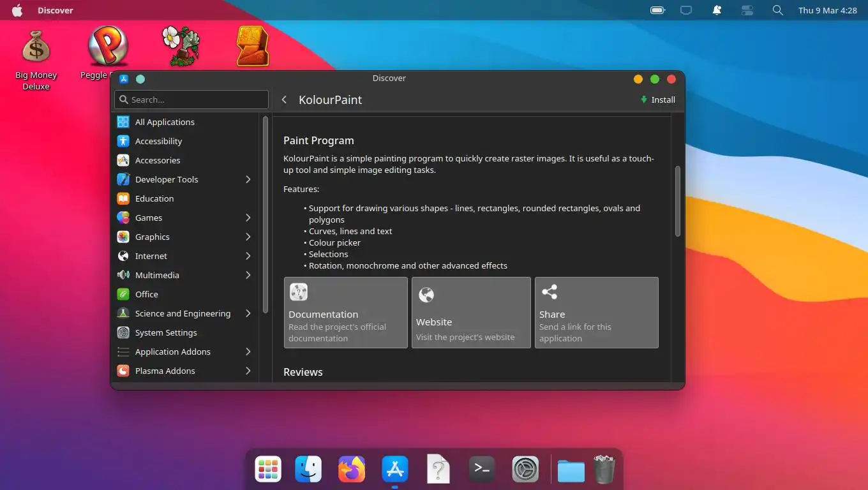Click the Developer Tools category icon
This screenshot has height=490, width=868.
(123, 179)
